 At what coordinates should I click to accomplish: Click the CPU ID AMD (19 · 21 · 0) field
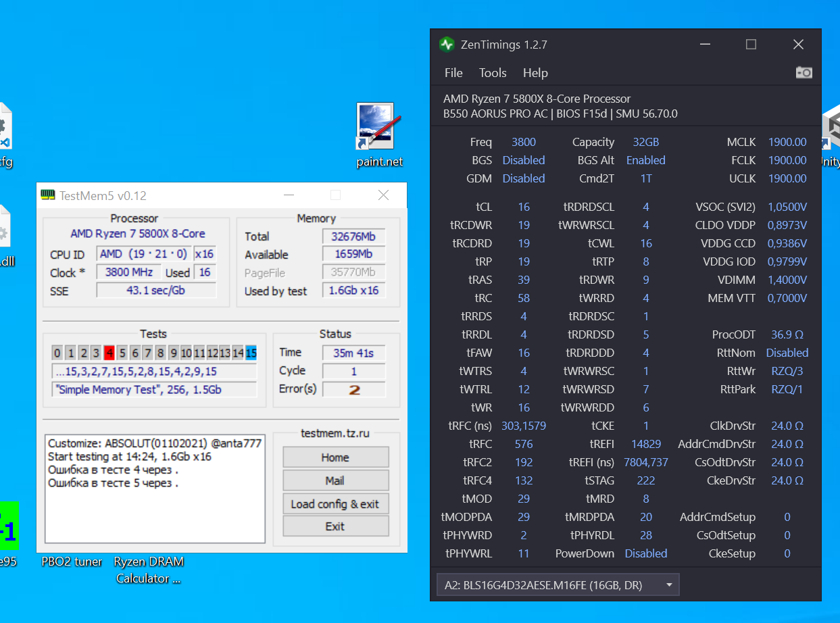tap(144, 254)
